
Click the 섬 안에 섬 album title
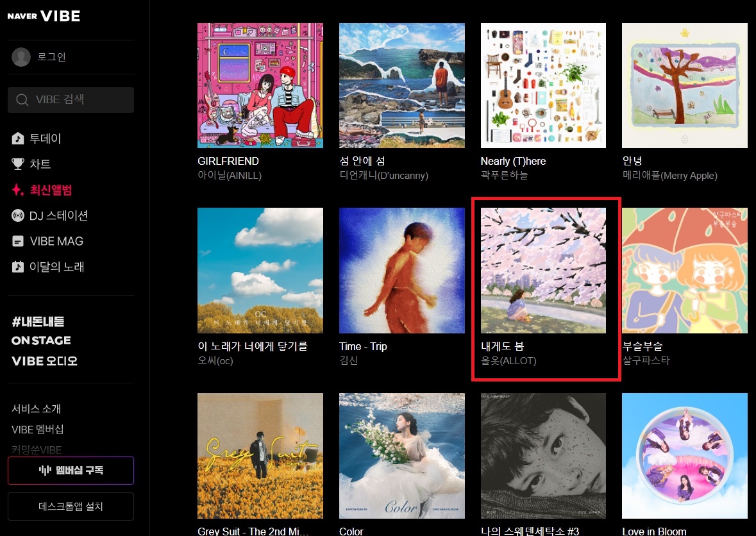362,161
